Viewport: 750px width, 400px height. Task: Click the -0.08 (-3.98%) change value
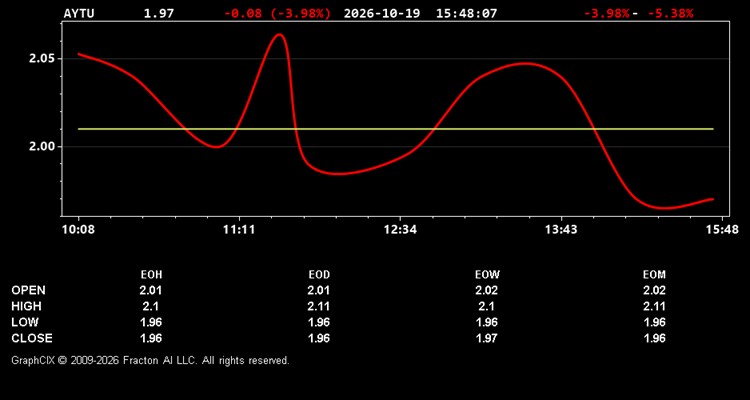[x=277, y=13]
